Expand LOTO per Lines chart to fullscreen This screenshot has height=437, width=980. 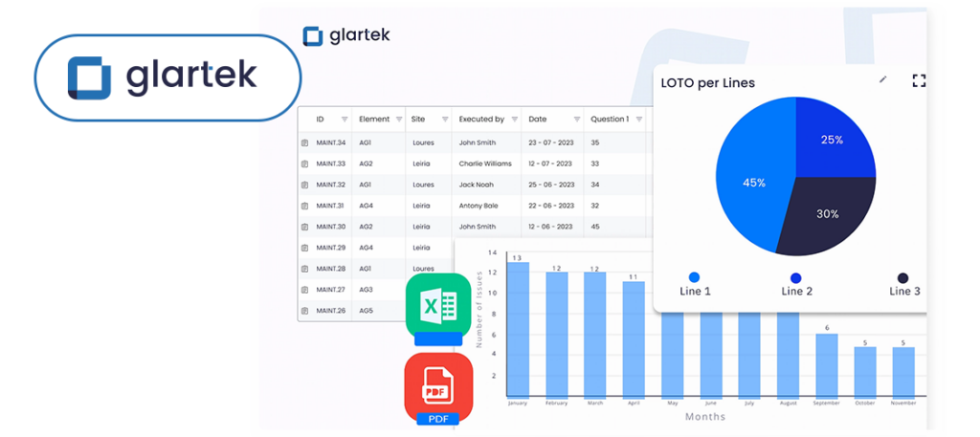click(x=919, y=81)
